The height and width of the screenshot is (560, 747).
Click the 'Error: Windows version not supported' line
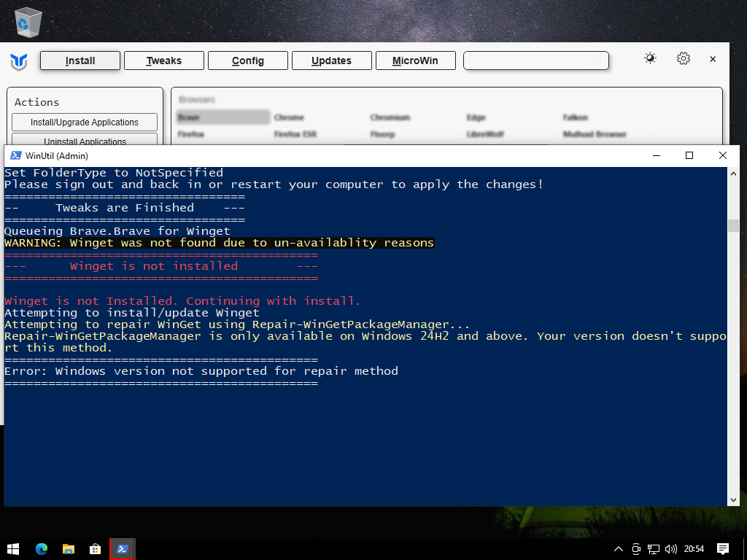[201, 371]
